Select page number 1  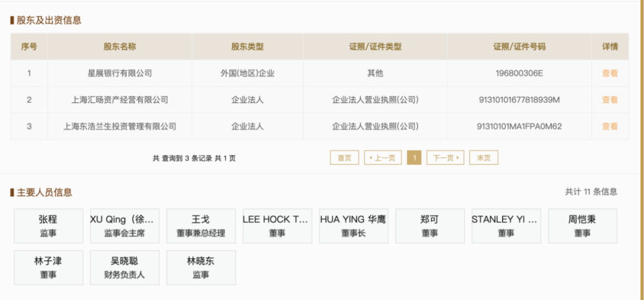coord(414,158)
